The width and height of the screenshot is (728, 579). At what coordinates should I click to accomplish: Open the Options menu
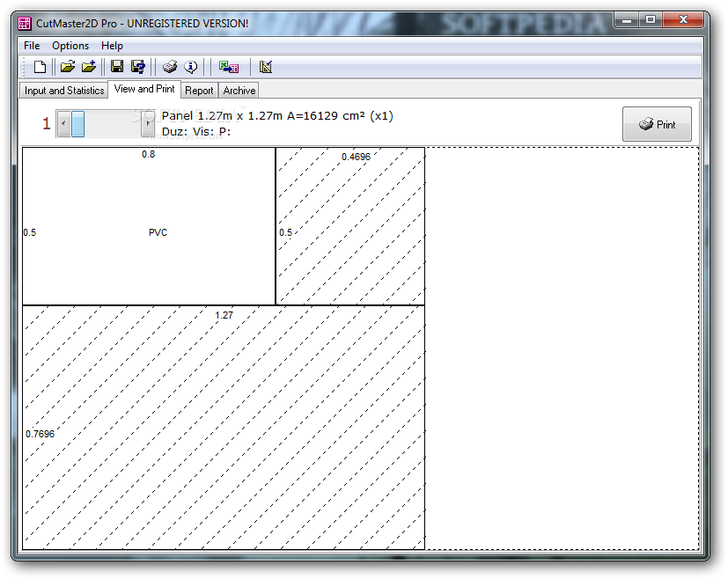(x=70, y=46)
